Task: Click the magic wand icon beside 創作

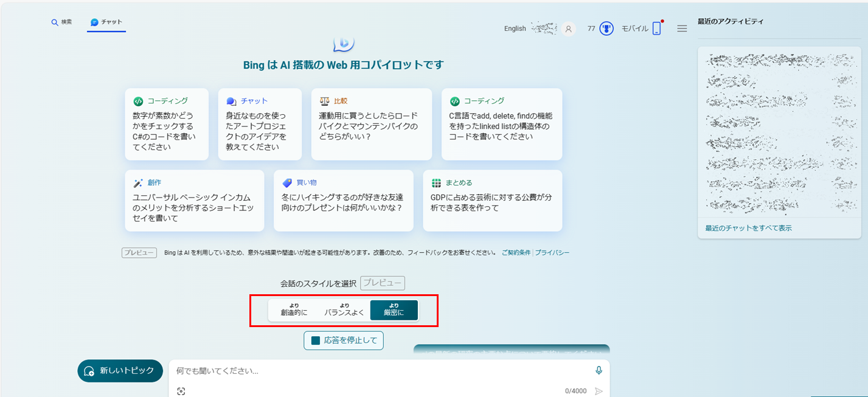Action: [x=138, y=182]
